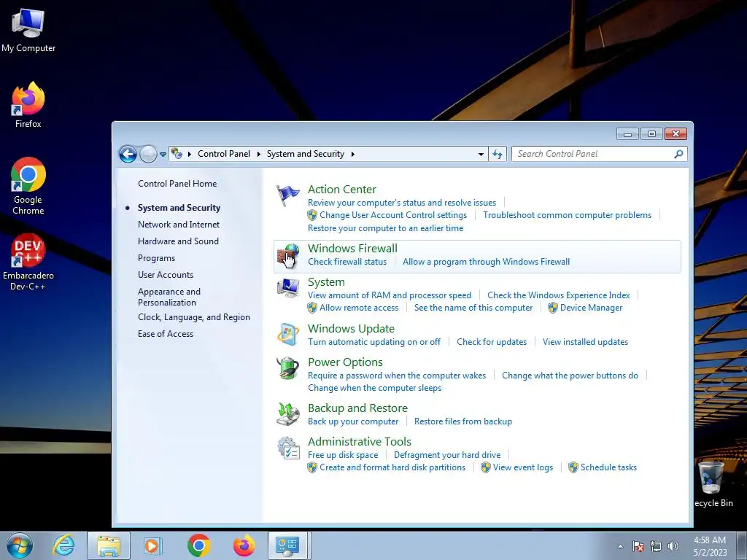Screen dimensions: 747x560
Task: Open the Windows Update icon
Action: click(x=288, y=334)
